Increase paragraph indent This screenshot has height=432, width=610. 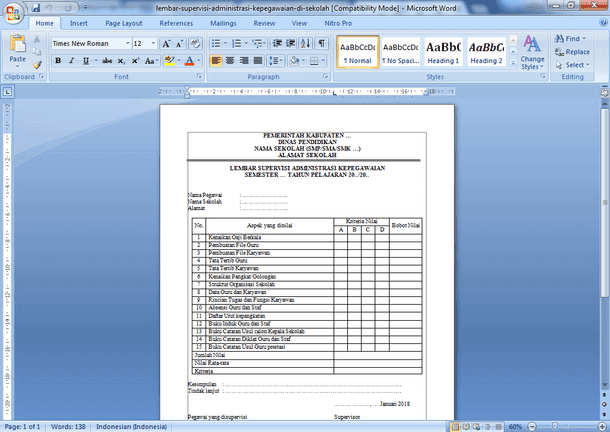point(291,43)
